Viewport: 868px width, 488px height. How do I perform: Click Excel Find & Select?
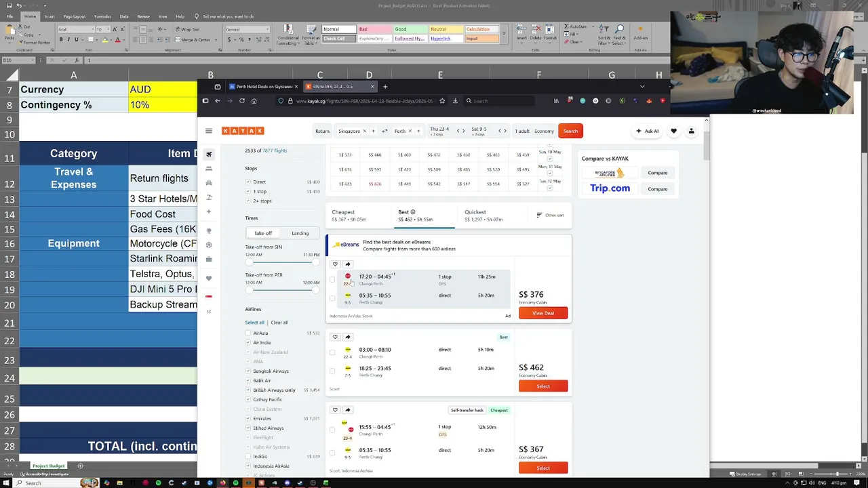pos(619,35)
